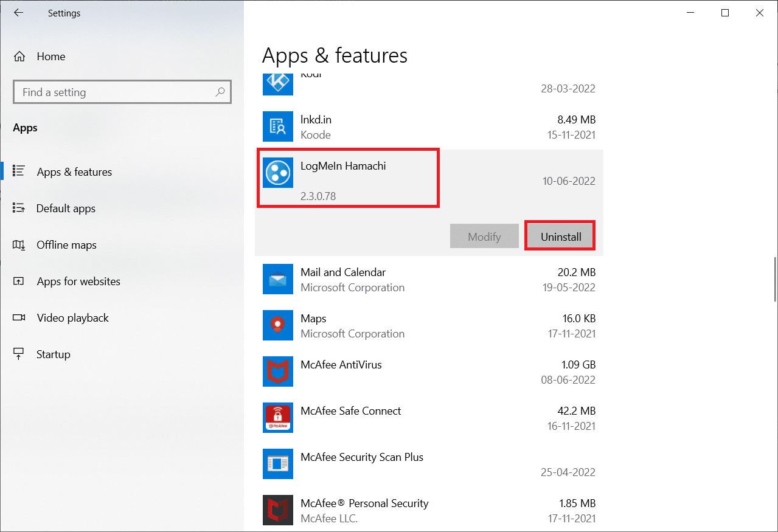This screenshot has height=532, width=778.
Task: Click the Apps for websites icon
Action: click(19, 282)
